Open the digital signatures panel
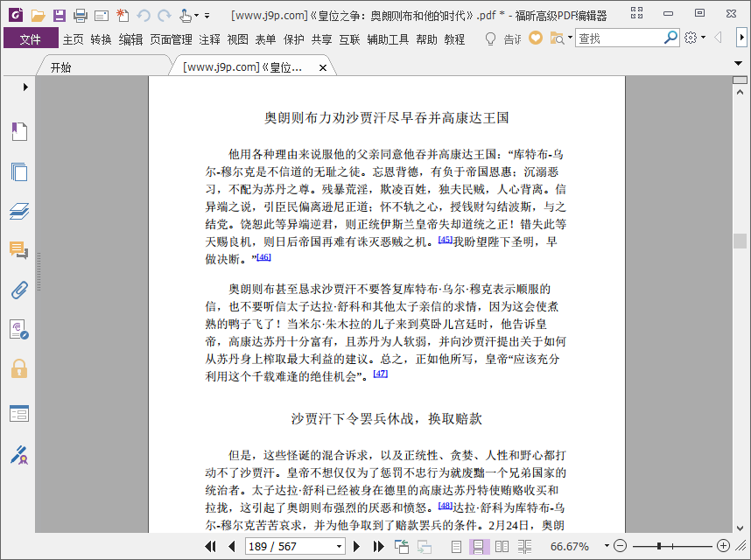The image size is (751, 560). (x=19, y=329)
